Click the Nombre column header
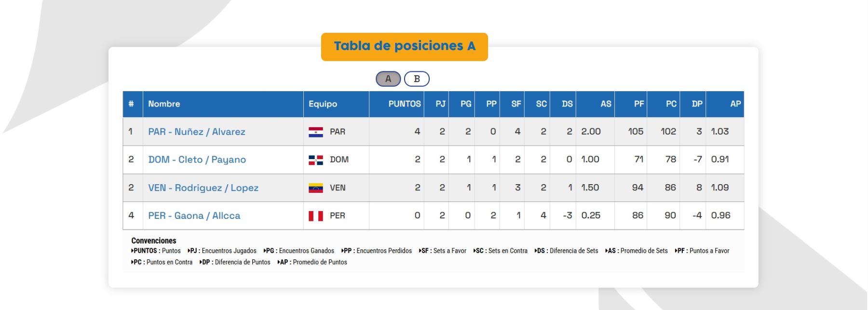Image resolution: width=868 pixels, height=310 pixels. point(164,104)
